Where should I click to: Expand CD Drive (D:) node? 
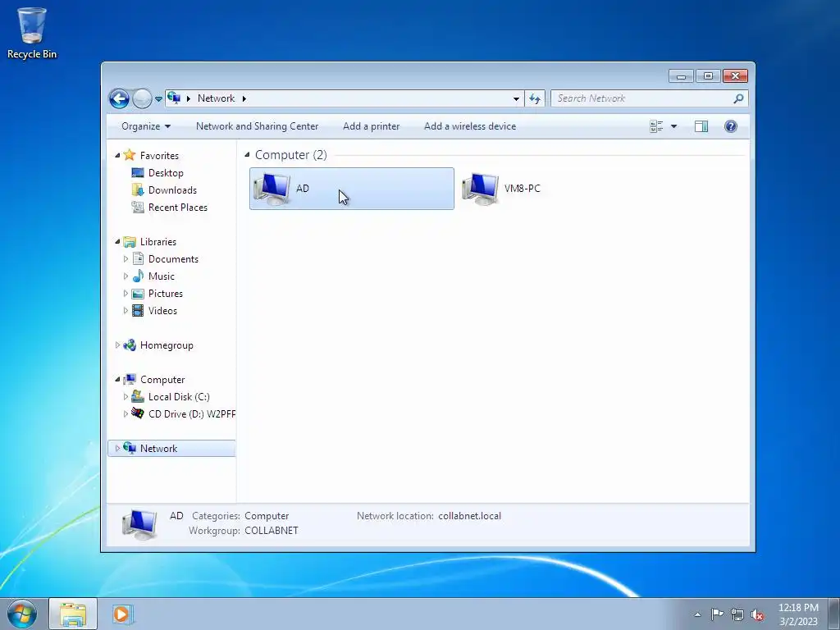(x=126, y=414)
